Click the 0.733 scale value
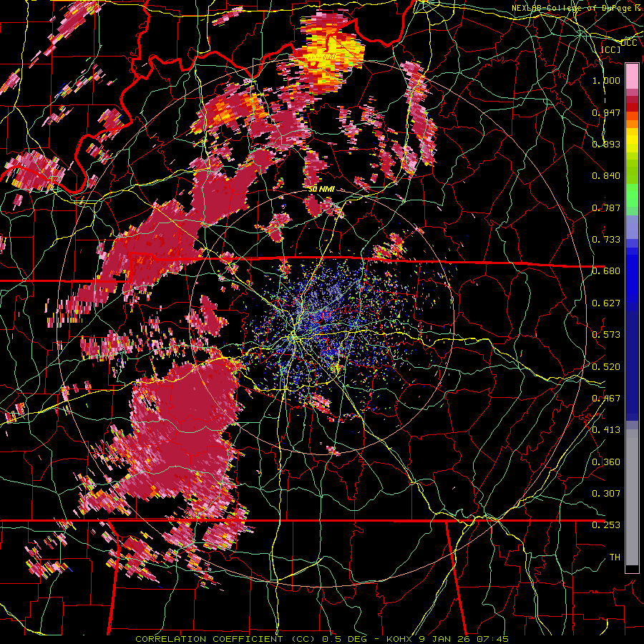 coord(606,240)
